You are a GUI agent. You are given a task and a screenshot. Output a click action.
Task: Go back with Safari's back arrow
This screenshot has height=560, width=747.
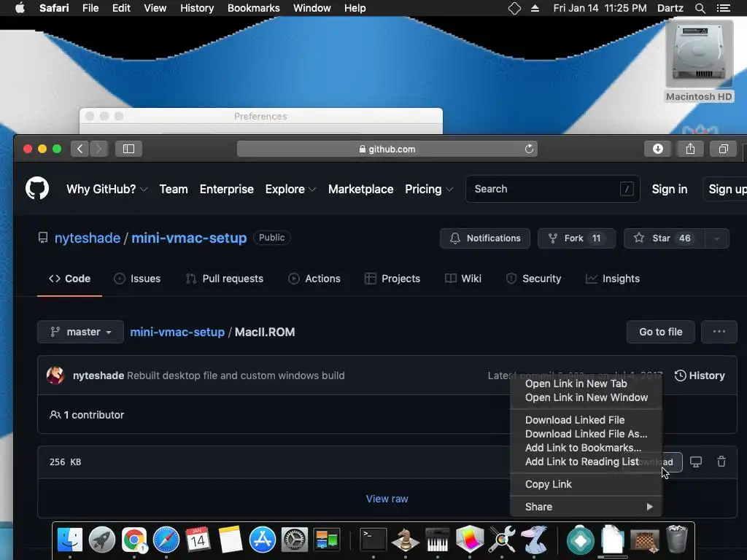pyautogui.click(x=80, y=149)
